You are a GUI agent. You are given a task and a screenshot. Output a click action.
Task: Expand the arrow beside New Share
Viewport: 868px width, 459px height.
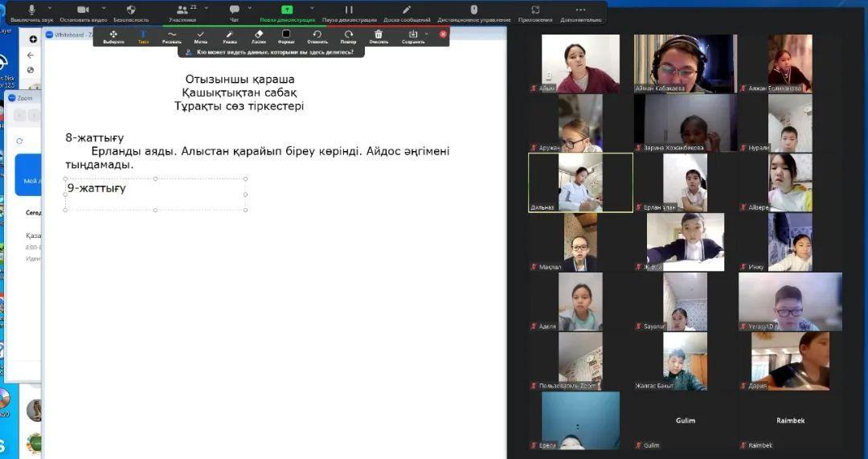[312, 8]
